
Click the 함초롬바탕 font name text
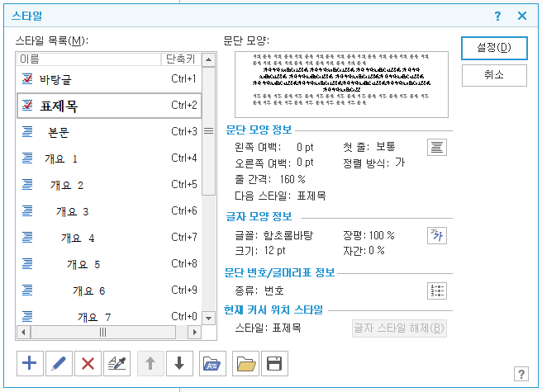(288, 235)
